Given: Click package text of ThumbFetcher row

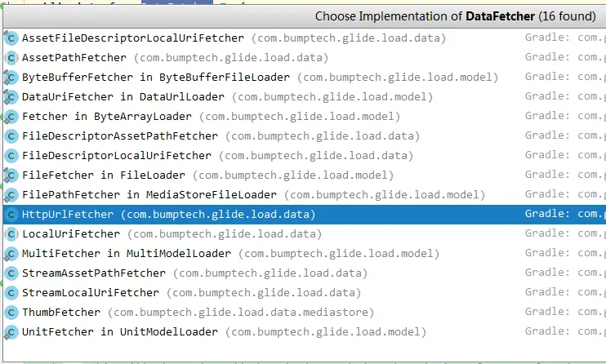Looking at the screenshot, I should click(x=241, y=313).
